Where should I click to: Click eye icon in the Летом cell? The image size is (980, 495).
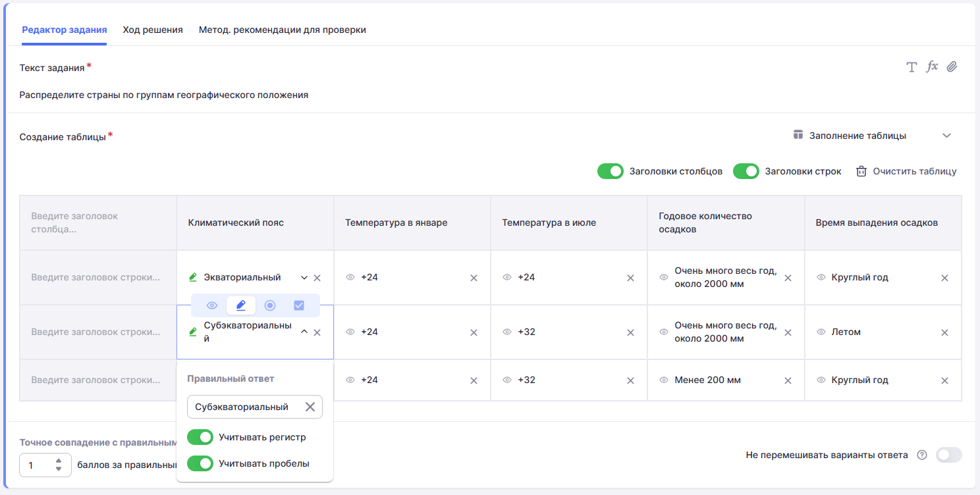[821, 332]
